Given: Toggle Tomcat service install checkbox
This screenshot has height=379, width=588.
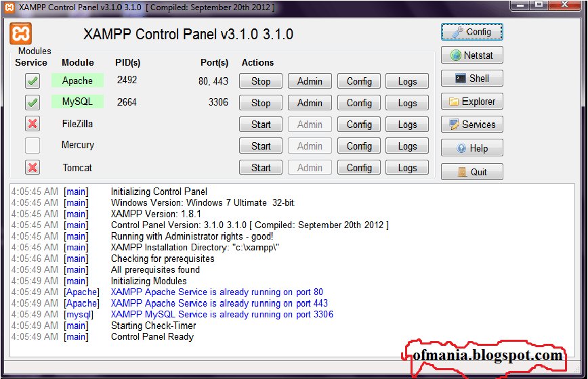Looking at the screenshot, I should pyautogui.click(x=33, y=167).
